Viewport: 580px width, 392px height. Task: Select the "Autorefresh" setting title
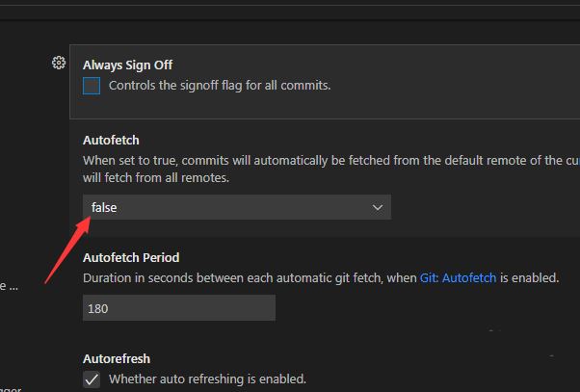(117, 358)
